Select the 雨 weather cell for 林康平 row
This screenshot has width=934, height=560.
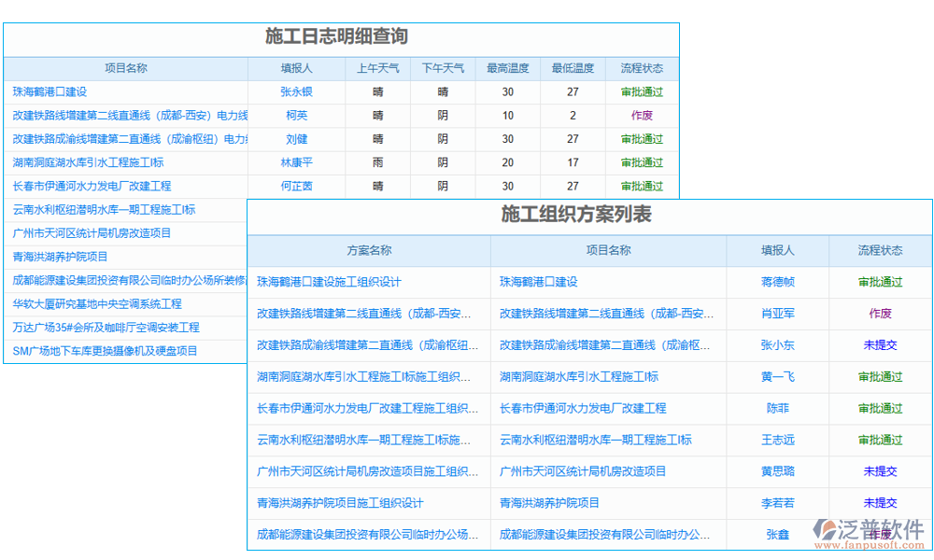coord(377,162)
